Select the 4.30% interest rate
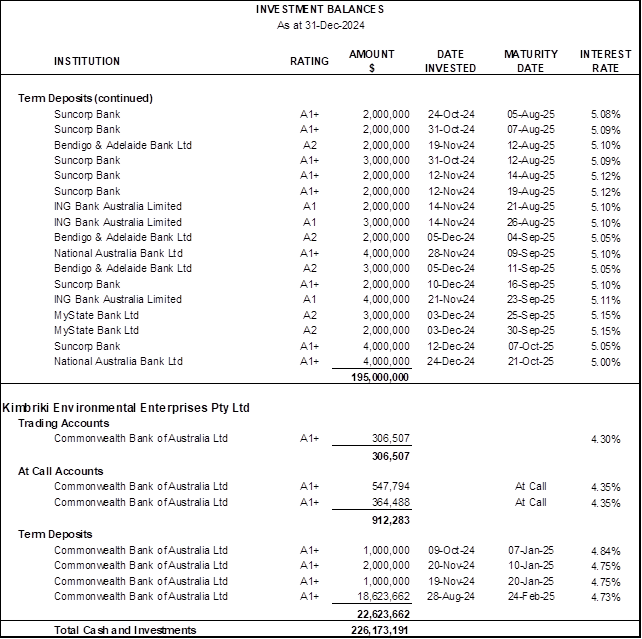 pos(606,439)
